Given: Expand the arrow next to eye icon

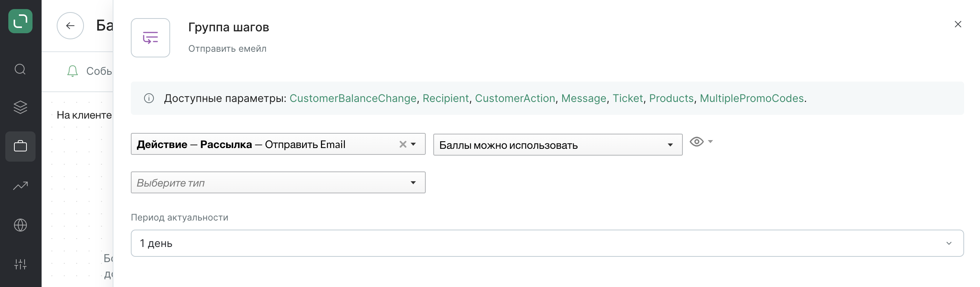Looking at the screenshot, I should 710,141.
